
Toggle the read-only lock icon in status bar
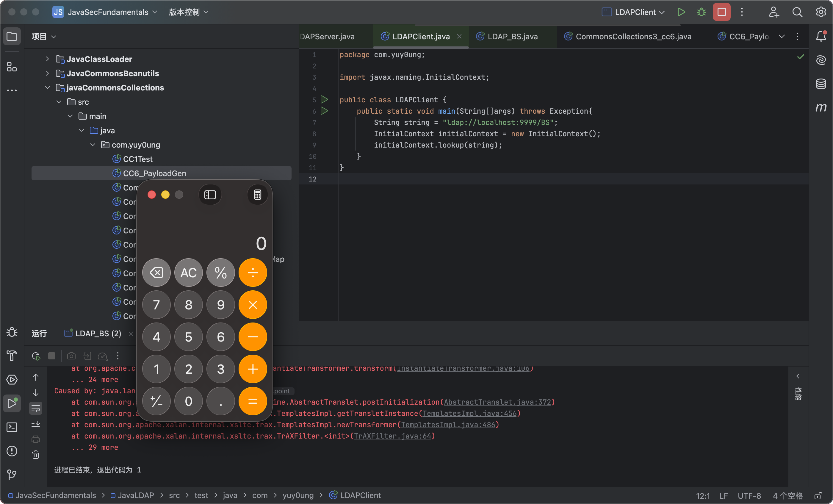pyautogui.click(x=818, y=496)
